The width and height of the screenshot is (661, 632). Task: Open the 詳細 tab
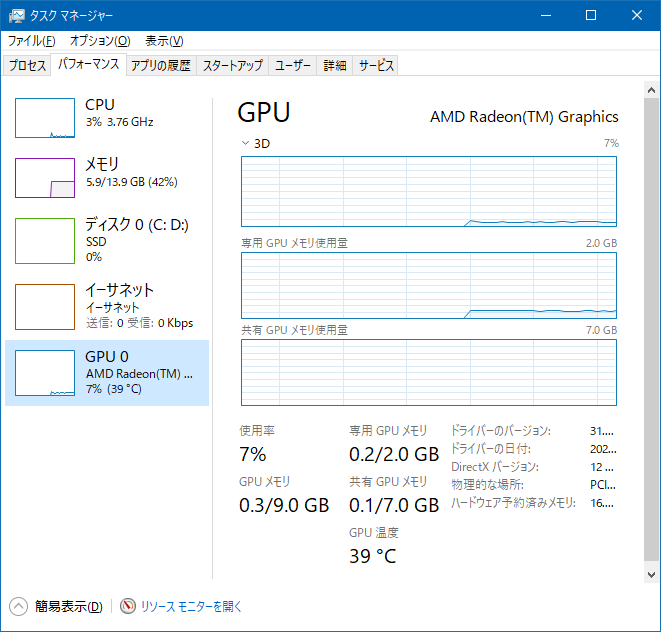pos(335,65)
